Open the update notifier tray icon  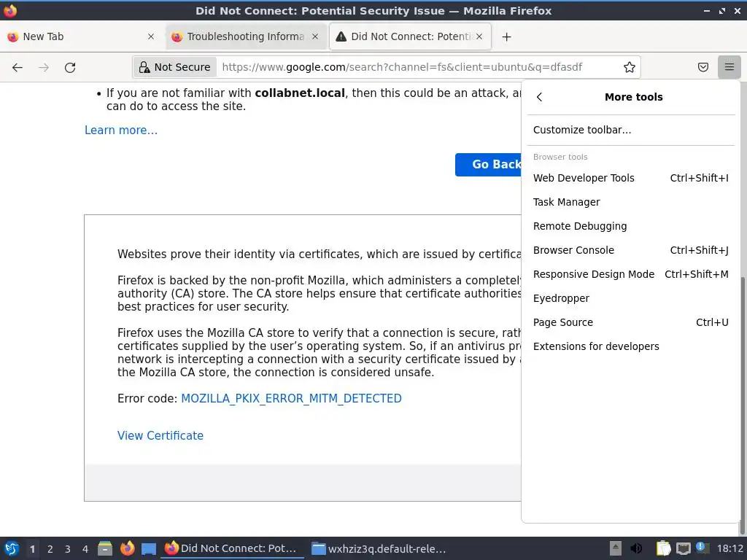(x=703, y=548)
